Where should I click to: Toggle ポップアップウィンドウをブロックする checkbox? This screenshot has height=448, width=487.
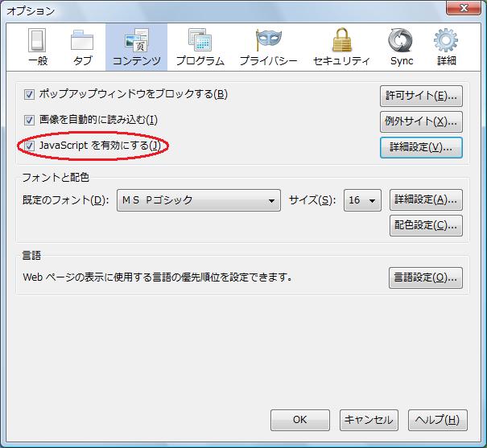tap(29, 94)
